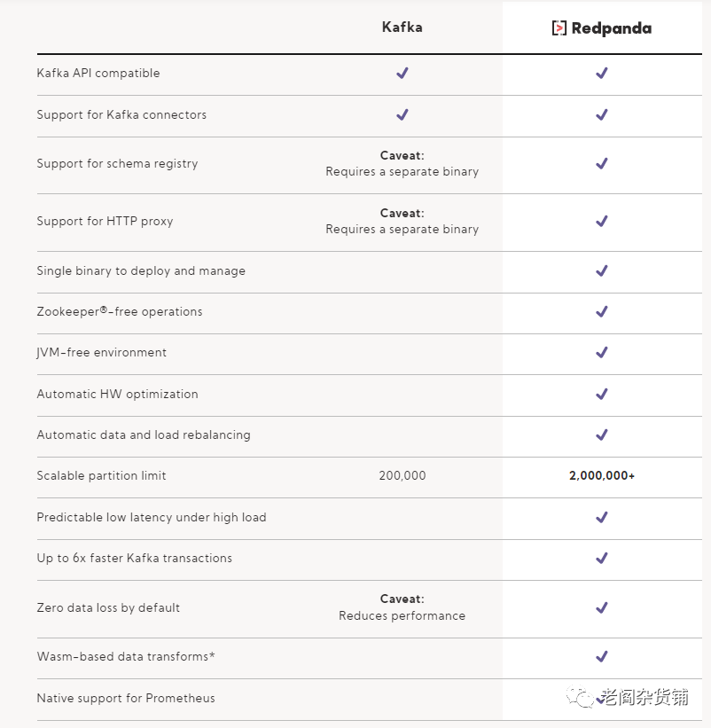This screenshot has height=728, width=711.
Task: Click Redpanda's checkmark for predictable low latency
Action: pos(602,517)
